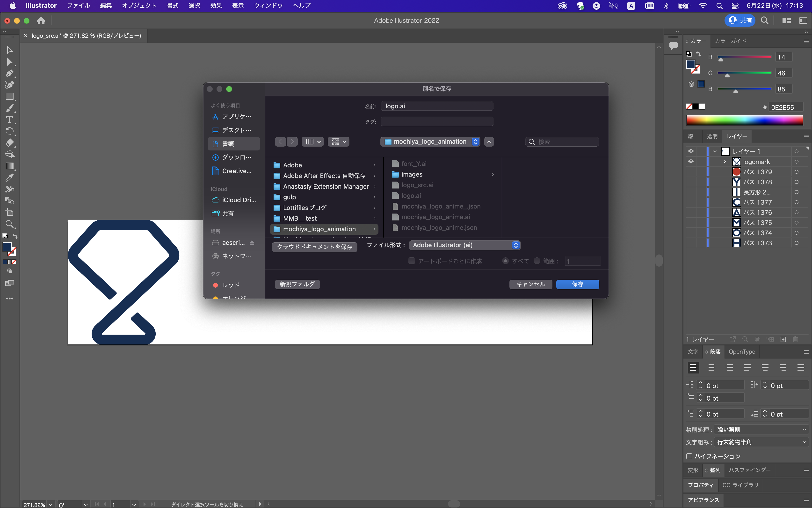The image size is (812, 508).
Task: Click the R red color slider
Action: (744, 57)
